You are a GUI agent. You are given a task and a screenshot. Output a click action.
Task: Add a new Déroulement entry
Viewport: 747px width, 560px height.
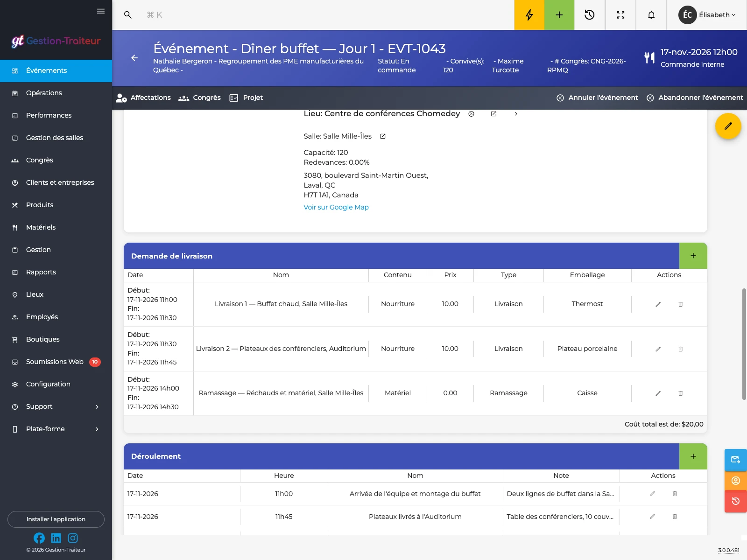pos(693,456)
